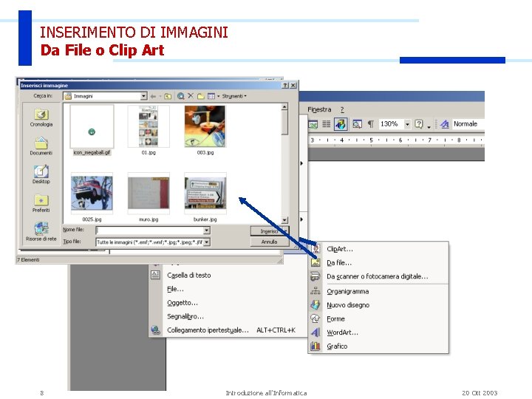
Task: Select Oggetto... menu entry
Action: coord(228,303)
